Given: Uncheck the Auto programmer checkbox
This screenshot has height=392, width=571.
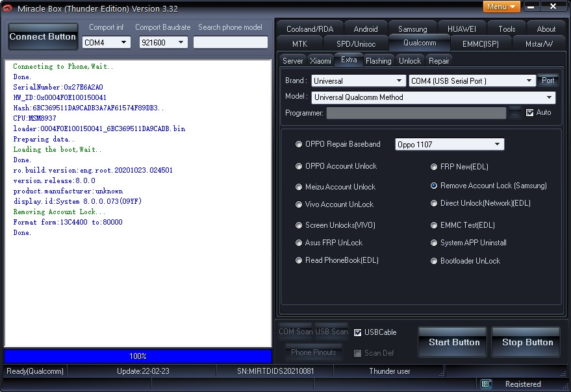Looking at the screenshot, I should (530, 112).
